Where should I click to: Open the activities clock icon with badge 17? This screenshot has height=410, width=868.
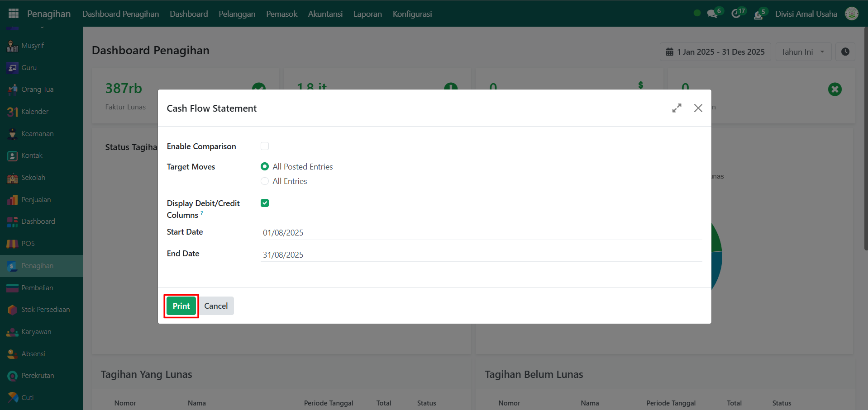click(736, 14)
